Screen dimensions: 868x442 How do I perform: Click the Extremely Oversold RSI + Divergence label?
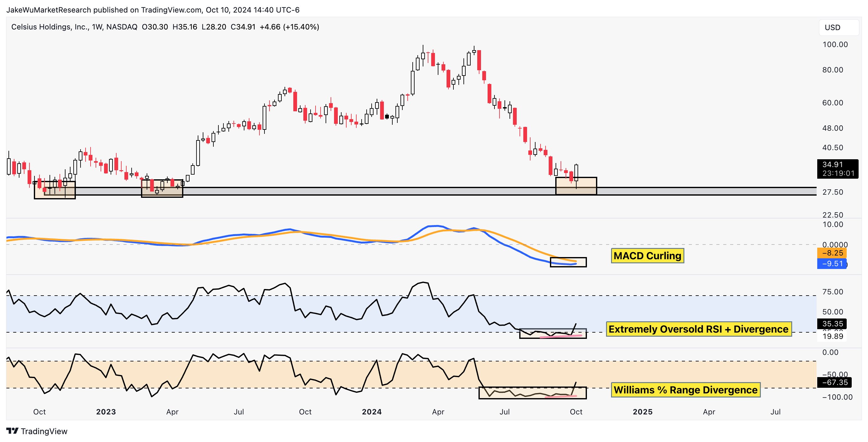tap(698, 329)
